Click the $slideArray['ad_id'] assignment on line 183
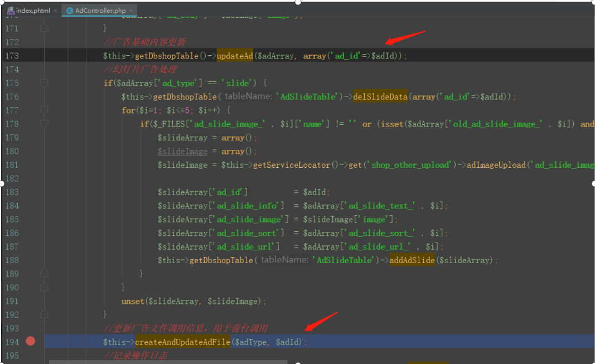595x364 pixels. 243,192
